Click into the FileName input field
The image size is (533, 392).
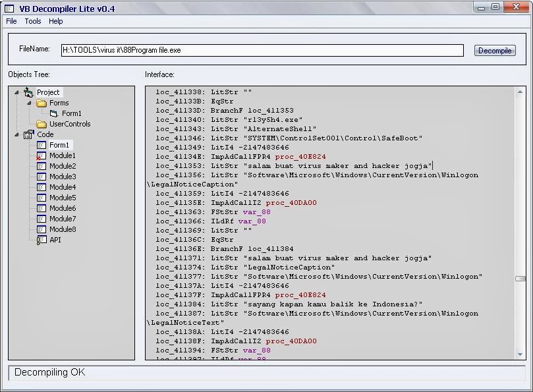[262, 50]
